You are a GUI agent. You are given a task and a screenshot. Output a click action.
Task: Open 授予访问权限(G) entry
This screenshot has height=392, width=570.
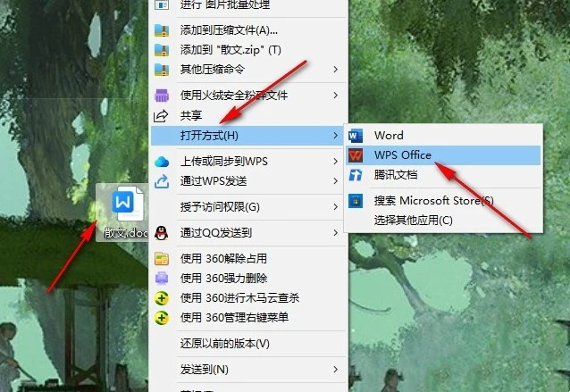click(249, 207)
